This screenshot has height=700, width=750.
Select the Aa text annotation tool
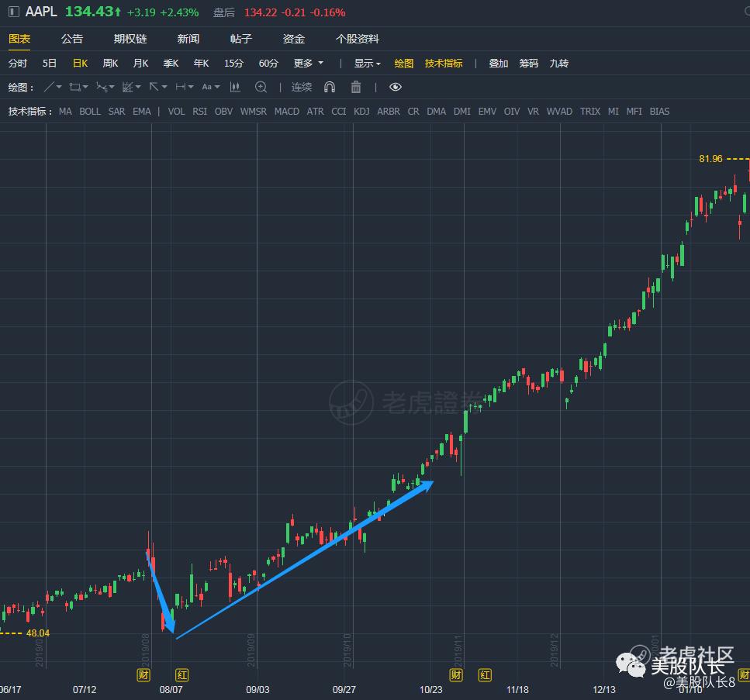point(206,87)
